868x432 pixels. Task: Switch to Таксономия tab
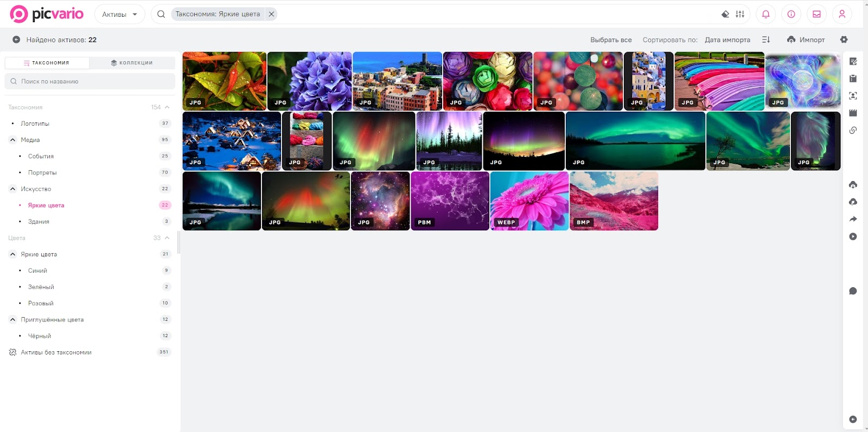coord(47,63)
